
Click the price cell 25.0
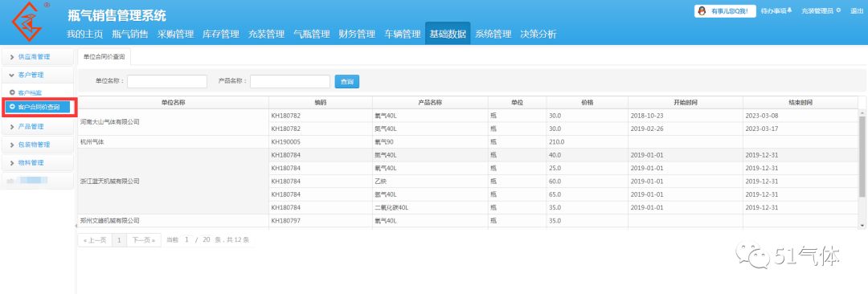(588, 168)
